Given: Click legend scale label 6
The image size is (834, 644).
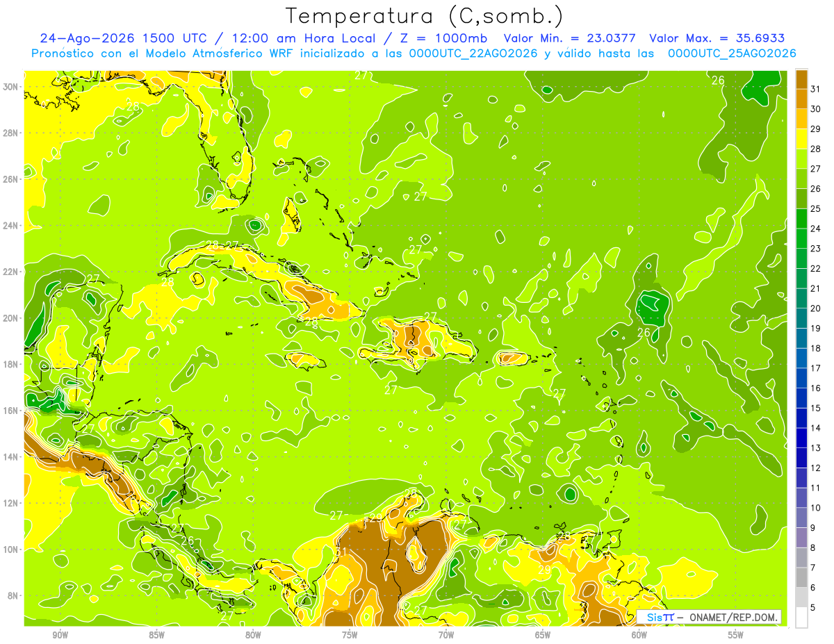Looking at the screenshot, I should point(813,588).
